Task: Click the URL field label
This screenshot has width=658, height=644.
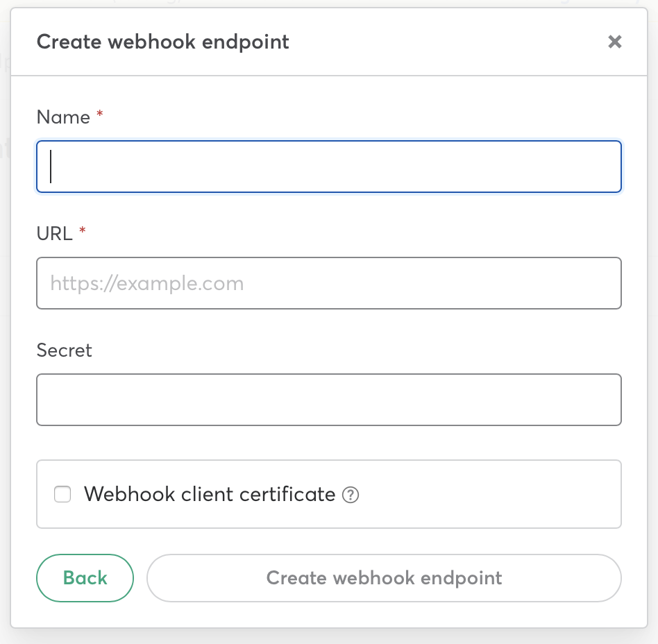Action: (54, 234)
